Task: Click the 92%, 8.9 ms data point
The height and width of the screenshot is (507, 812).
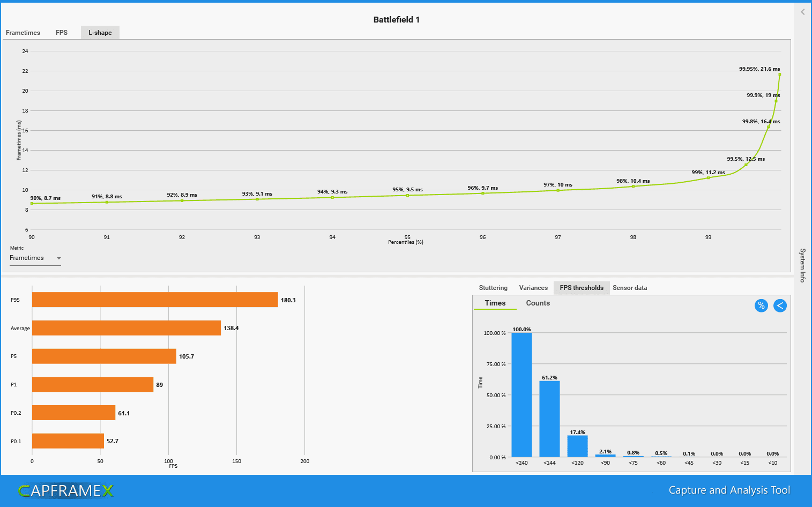Action: click(182, 200)
